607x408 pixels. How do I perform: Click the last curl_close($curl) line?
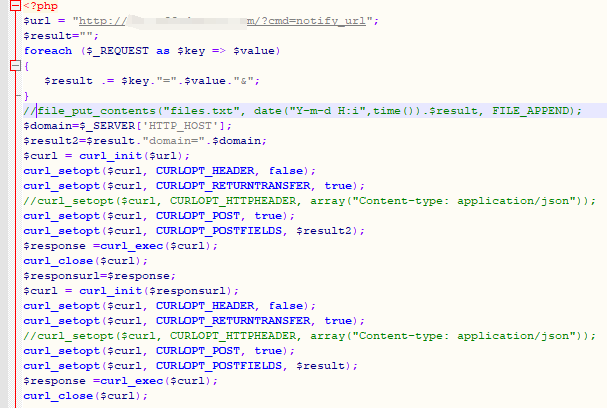[85, 395]
